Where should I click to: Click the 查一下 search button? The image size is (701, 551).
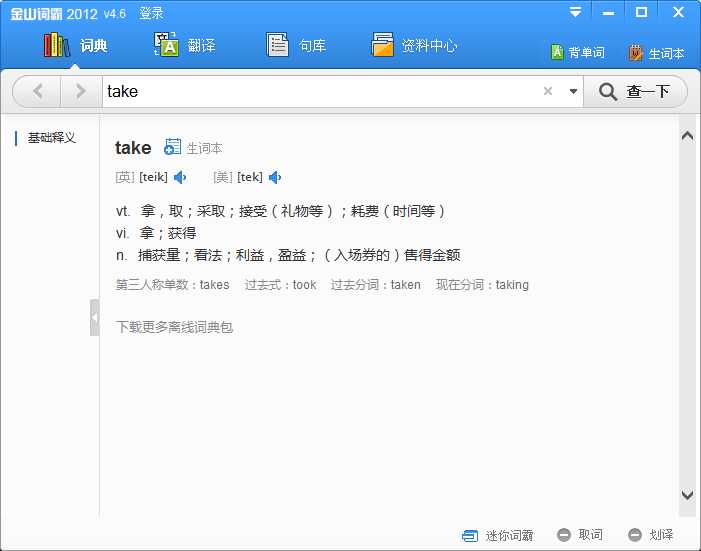(x=634, y=91)
